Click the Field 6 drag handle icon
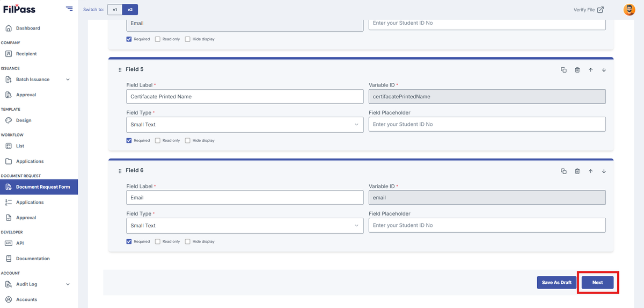This screenshot has width=644, height=308. [120, 171]
